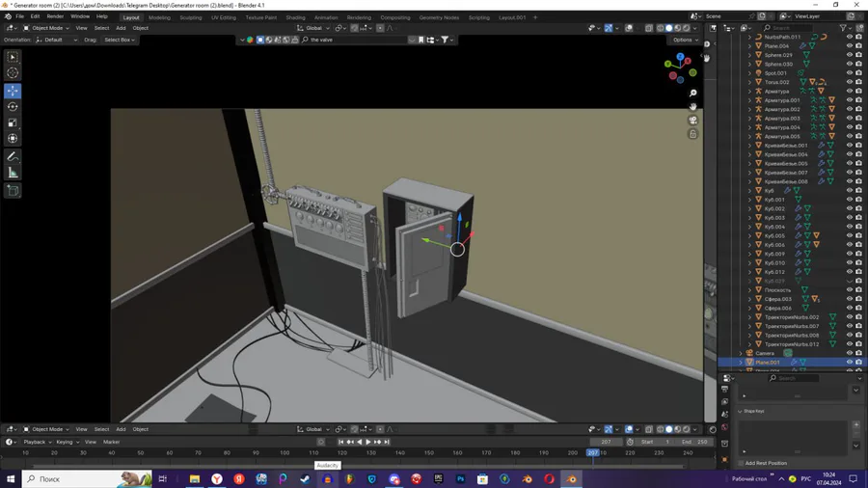Switch to solid viewport shading
This screenshot has width=868, height=488.
coord(668,28)
